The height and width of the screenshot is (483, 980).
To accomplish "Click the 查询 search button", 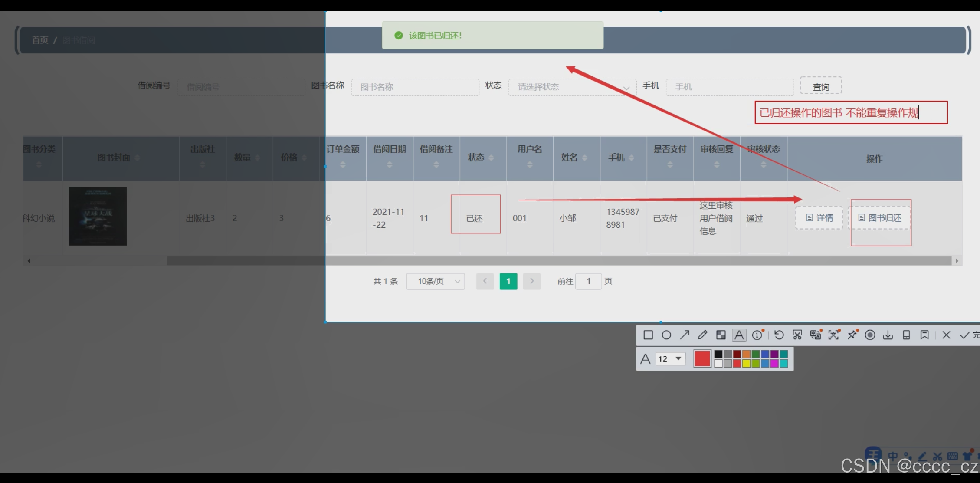I will pos(821,86).
